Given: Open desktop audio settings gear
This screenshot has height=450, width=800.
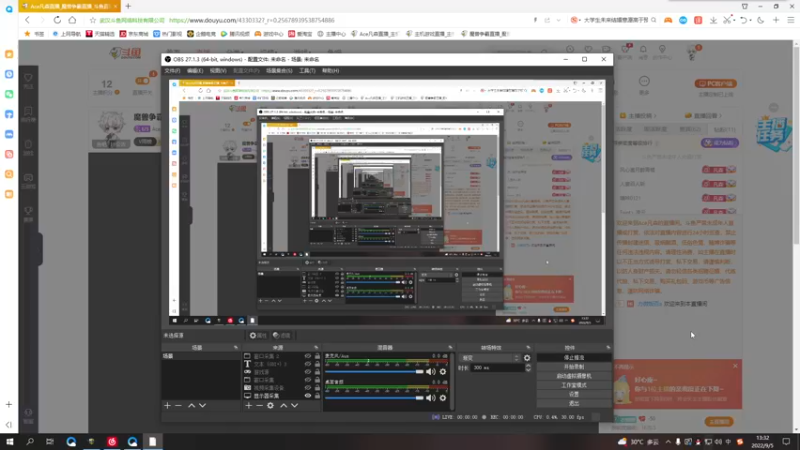Looking at the screenshot, I should pos(443,398).
